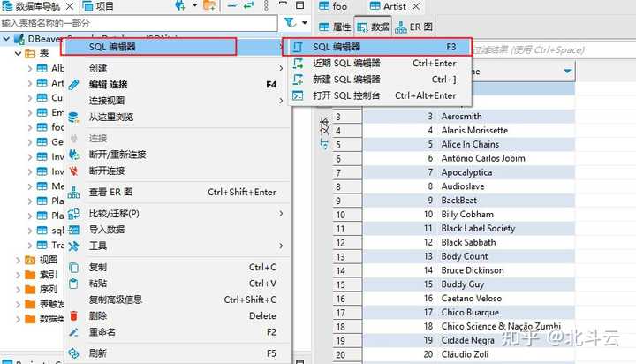The height and width of the screenshot is (364, 636).
Task: Collapse the DBeaver database connection node
Action: point(6,39)
